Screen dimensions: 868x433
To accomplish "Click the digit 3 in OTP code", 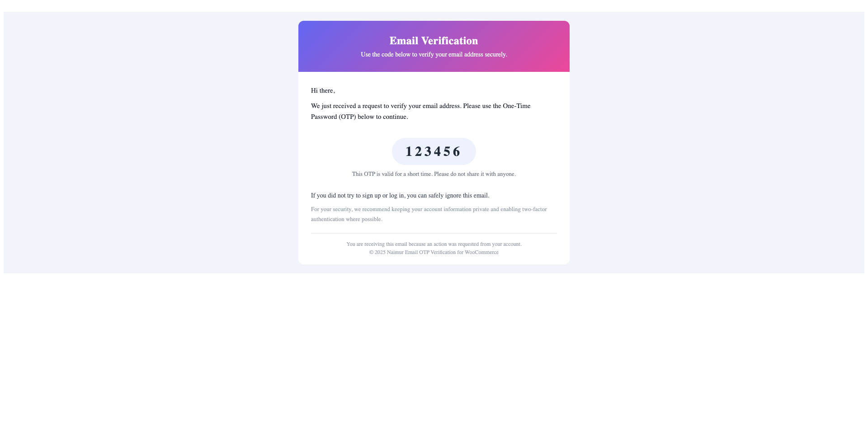I will click(428, 152).
